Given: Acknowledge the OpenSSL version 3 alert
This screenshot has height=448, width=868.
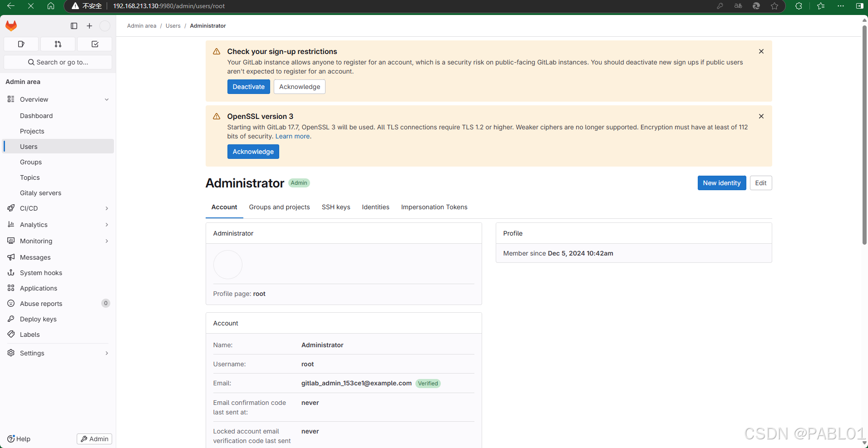Looking at the screenshot, I should pyautogui.click(x=253, y=152).
